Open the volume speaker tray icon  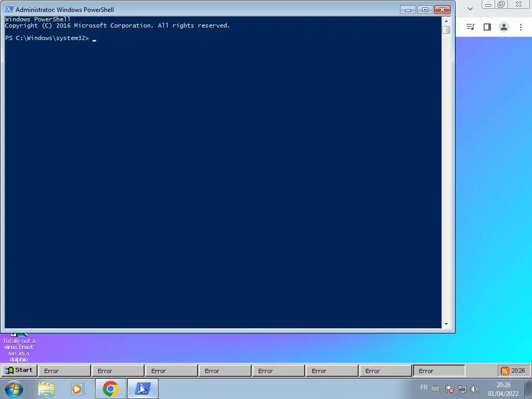click(475, 389)
